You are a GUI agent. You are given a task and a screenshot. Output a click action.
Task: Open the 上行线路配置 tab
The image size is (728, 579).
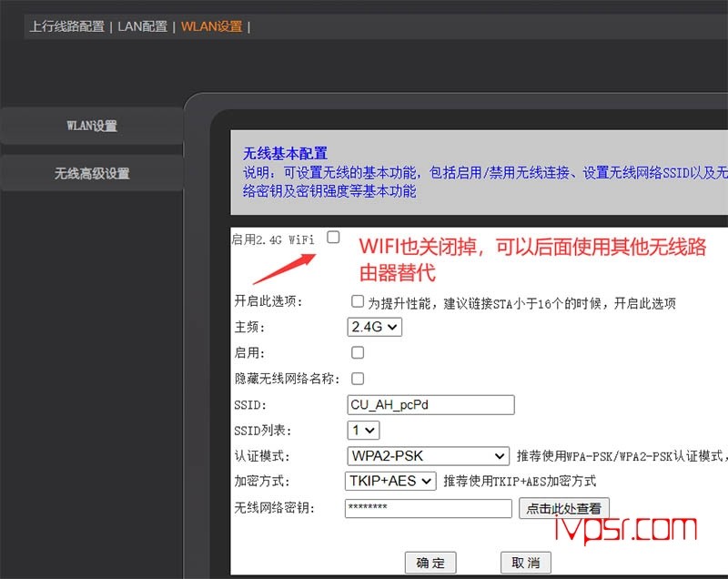coord(66,26)
